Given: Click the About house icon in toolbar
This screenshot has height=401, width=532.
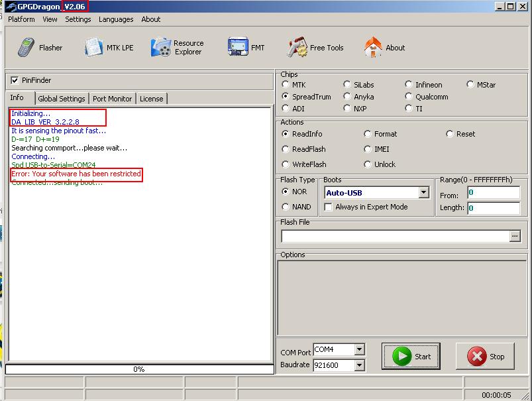Looking at the screenshot, I should (373, 47).
